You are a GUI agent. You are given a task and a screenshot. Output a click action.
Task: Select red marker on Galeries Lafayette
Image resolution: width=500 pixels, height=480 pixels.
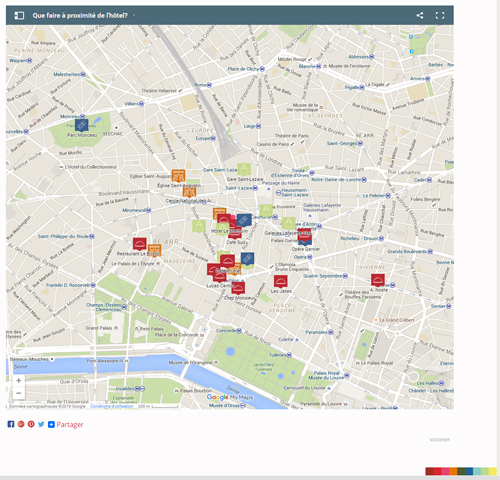[x=304, y=234]
